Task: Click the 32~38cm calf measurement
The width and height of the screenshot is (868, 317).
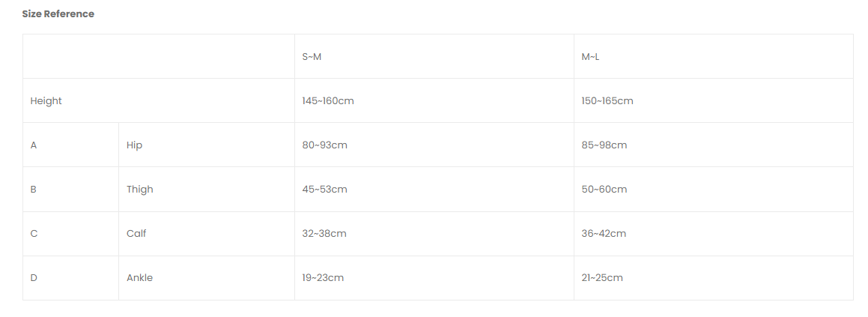Action: [x=324, y=234]
